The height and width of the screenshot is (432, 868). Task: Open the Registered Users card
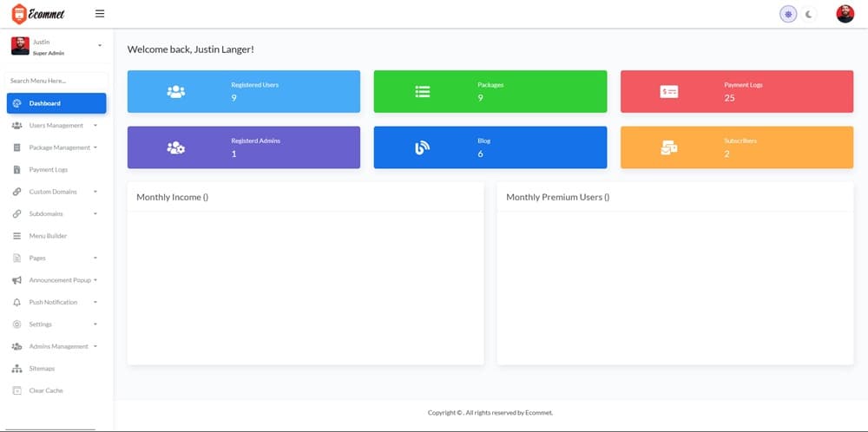pos(243,91)
